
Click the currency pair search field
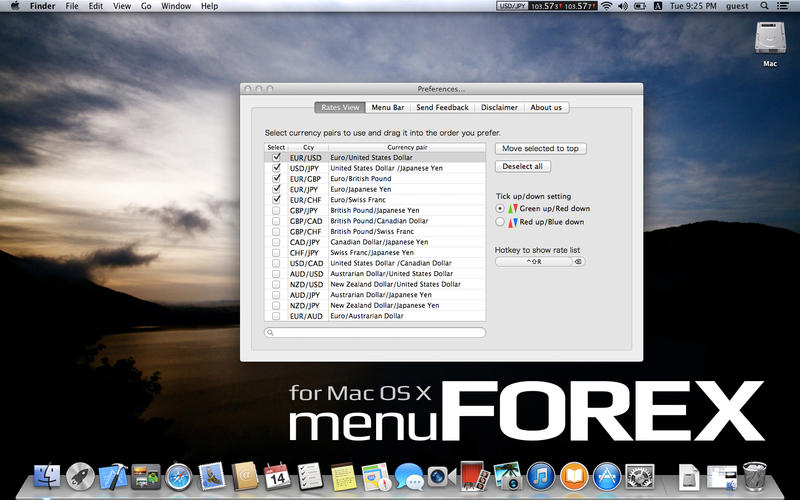[x=375, y=332]
